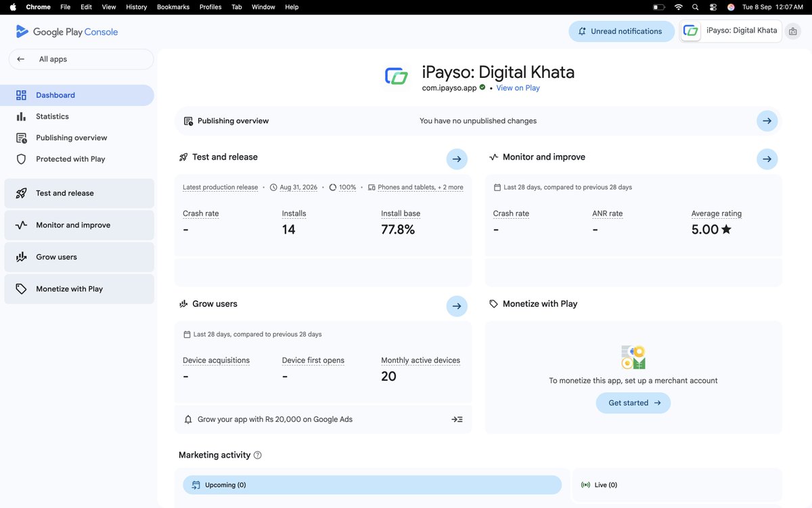Click the 77.8% install base value
Image resolution: width=812 pixels, height=508 pixels.
[398, 230]
